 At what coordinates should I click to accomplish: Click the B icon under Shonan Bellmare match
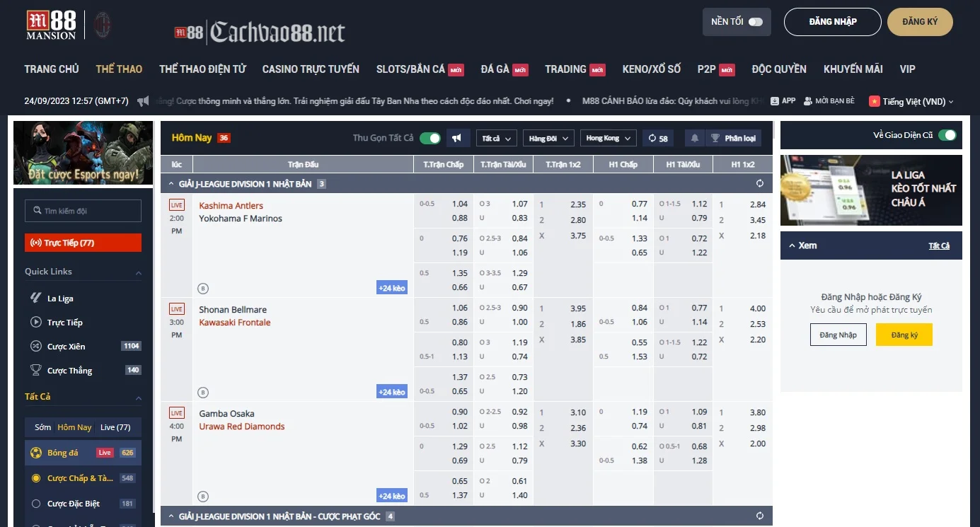203,393
